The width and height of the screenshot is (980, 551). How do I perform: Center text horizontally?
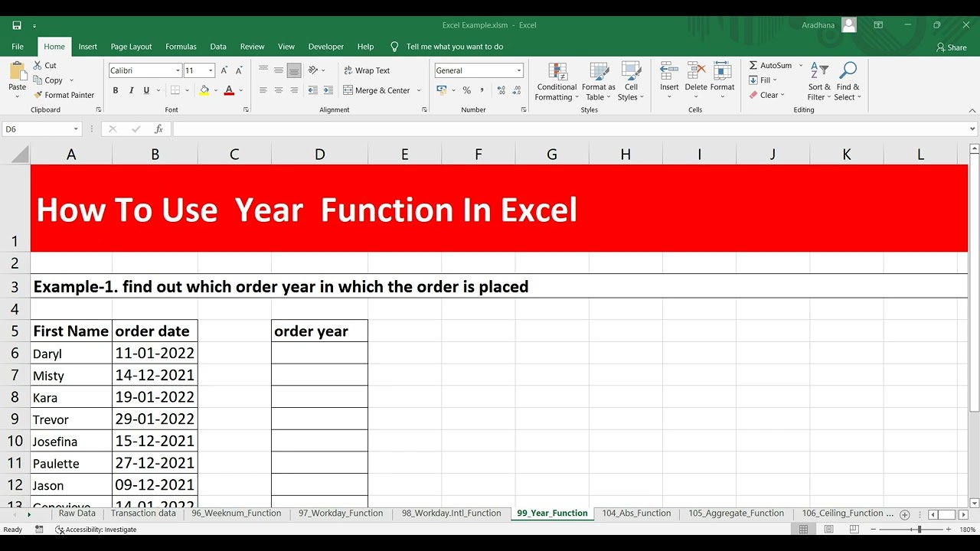279,90
